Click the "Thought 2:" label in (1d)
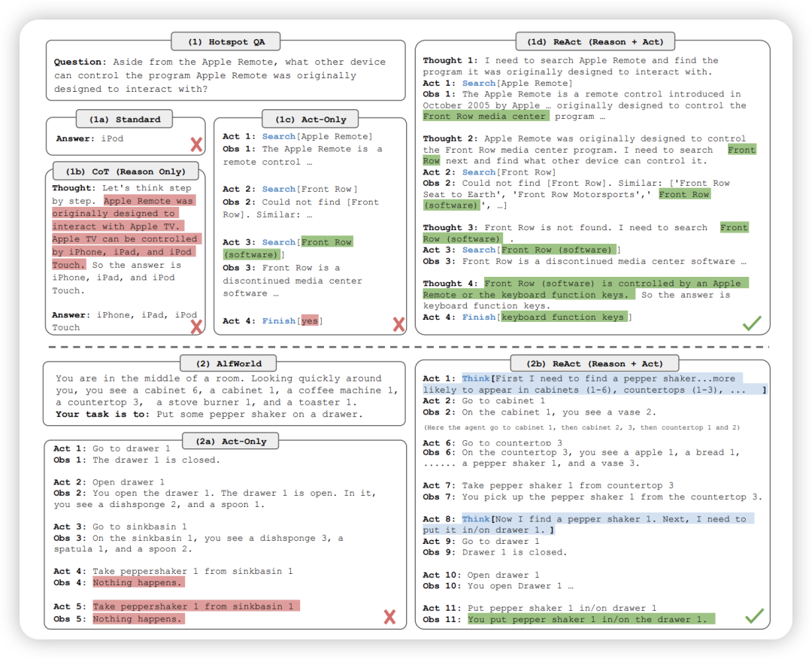This screenshot has height=659, width=812. pos(450,139)
